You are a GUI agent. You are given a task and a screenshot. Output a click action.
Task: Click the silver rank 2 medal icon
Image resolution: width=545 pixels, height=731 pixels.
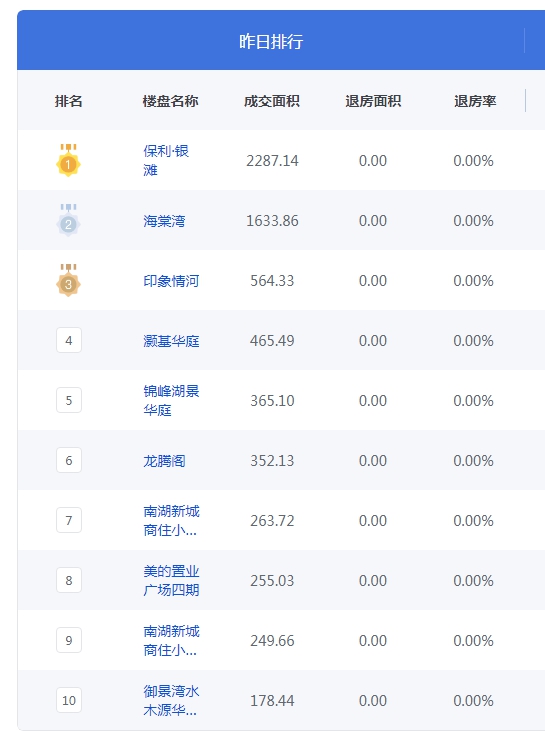click(69, 220)
